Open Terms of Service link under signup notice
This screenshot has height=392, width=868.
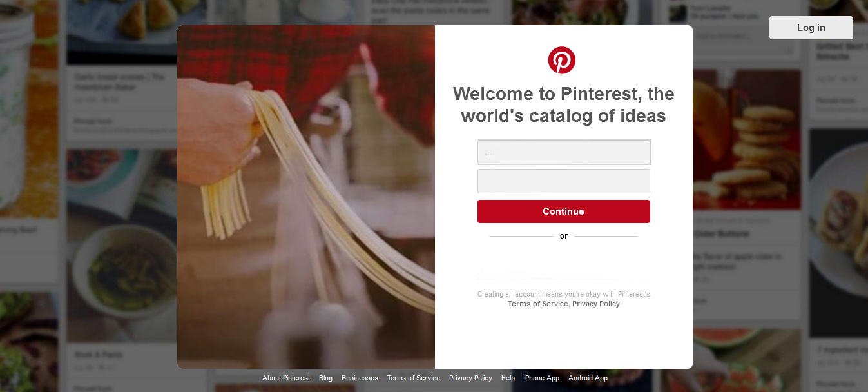538,304
